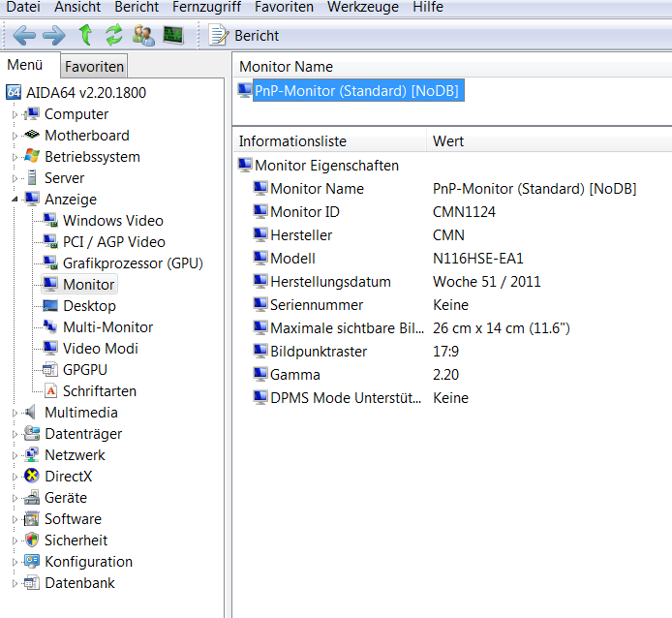This screenshot has width=672, height=618.
Task: Select the PnP-Monitor (Standard) [NoDB] entry
Action: (x=356, y=91)
